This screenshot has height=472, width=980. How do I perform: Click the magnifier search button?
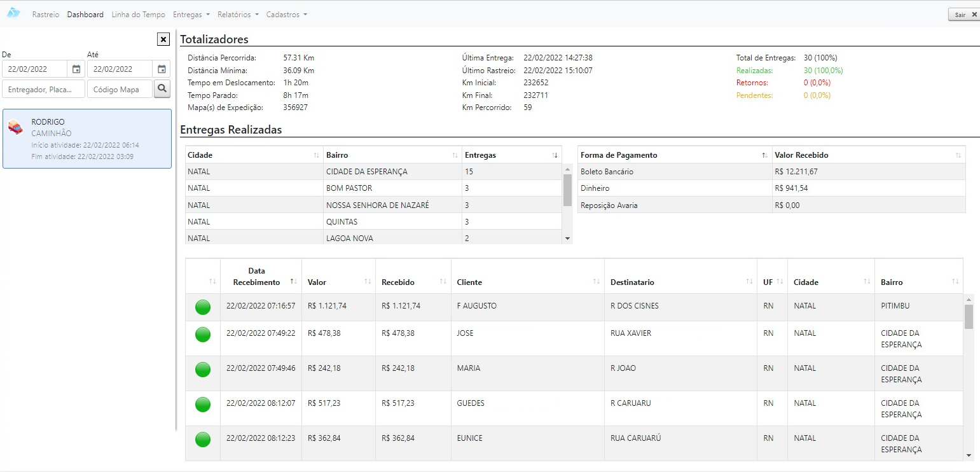pyautogui.click(x=162, y=89)
